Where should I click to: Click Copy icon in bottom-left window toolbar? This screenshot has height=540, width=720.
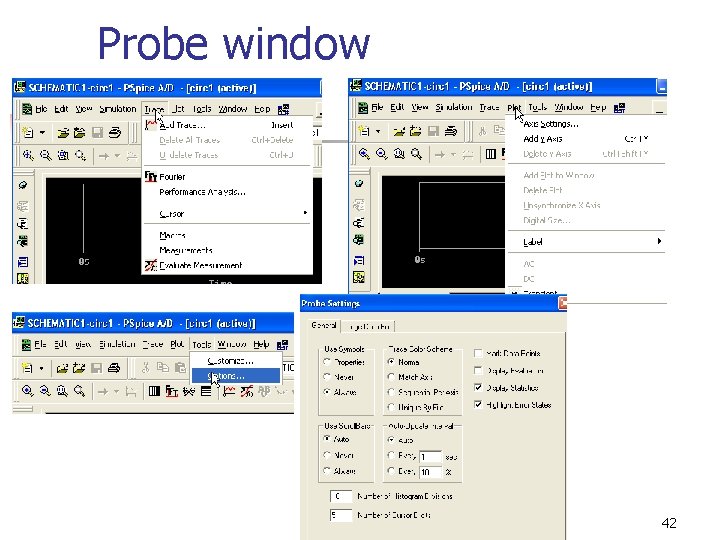pyautogui.click(x=163, y=367)
